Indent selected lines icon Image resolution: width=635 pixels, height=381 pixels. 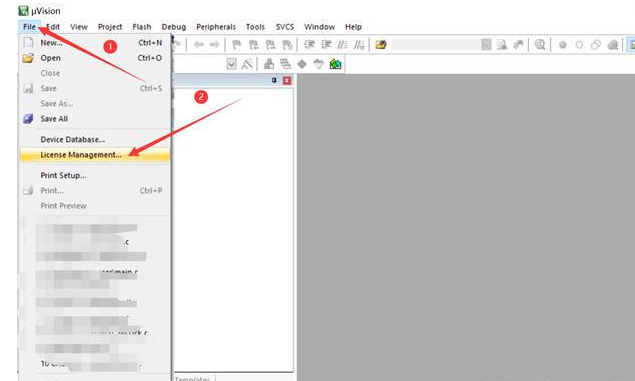(x=309, y=45)
